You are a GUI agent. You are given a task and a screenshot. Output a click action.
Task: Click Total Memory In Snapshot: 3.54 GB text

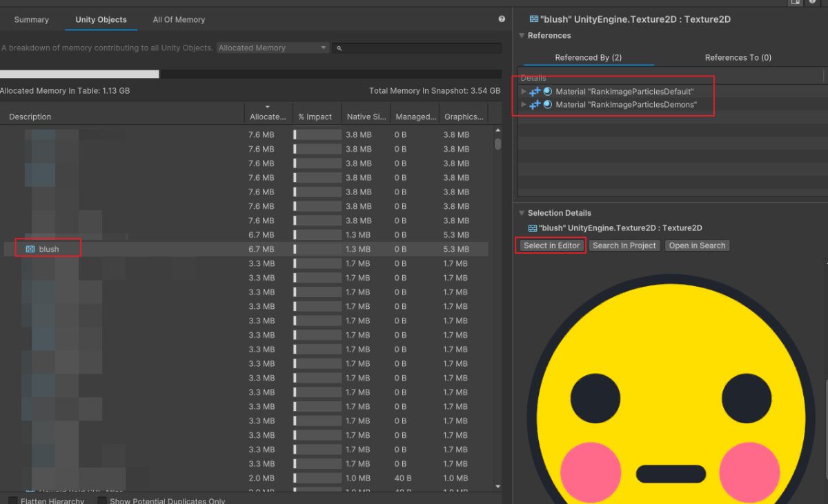coord(435,91)
